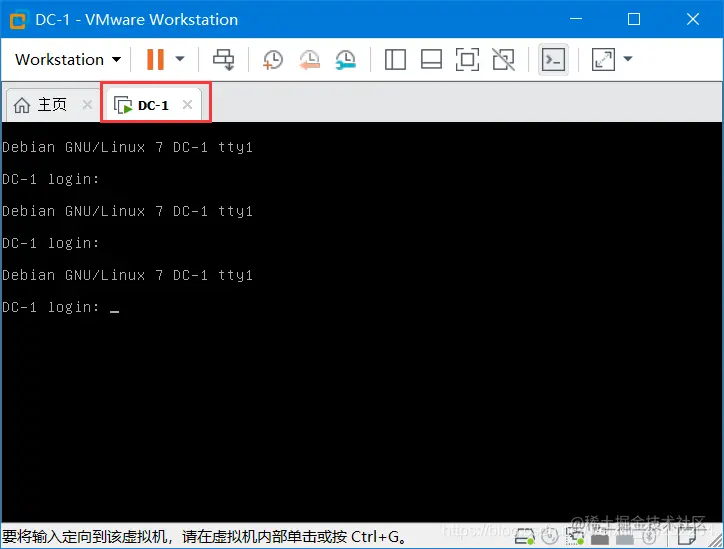Click the Send Ctrl+Alt+Del toolbar icon
724x549 pixels.
click(223, 60)
